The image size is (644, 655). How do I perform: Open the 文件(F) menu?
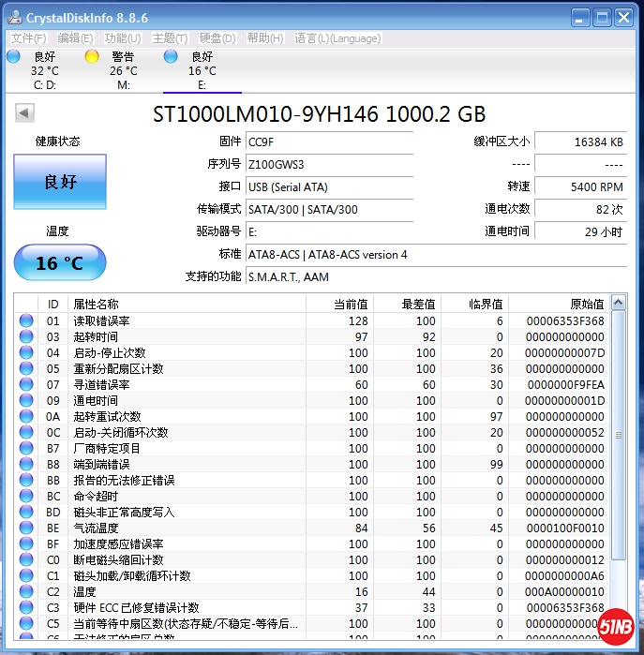[28, 38]
